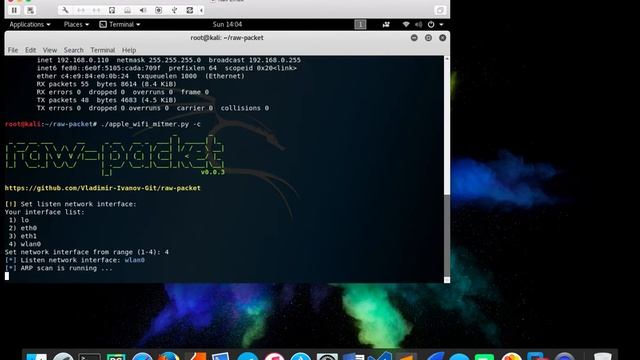Click the terminal title root@kali: ~/raw-packet
This screenshot has width=640, height=360.
tap(227, 38)
